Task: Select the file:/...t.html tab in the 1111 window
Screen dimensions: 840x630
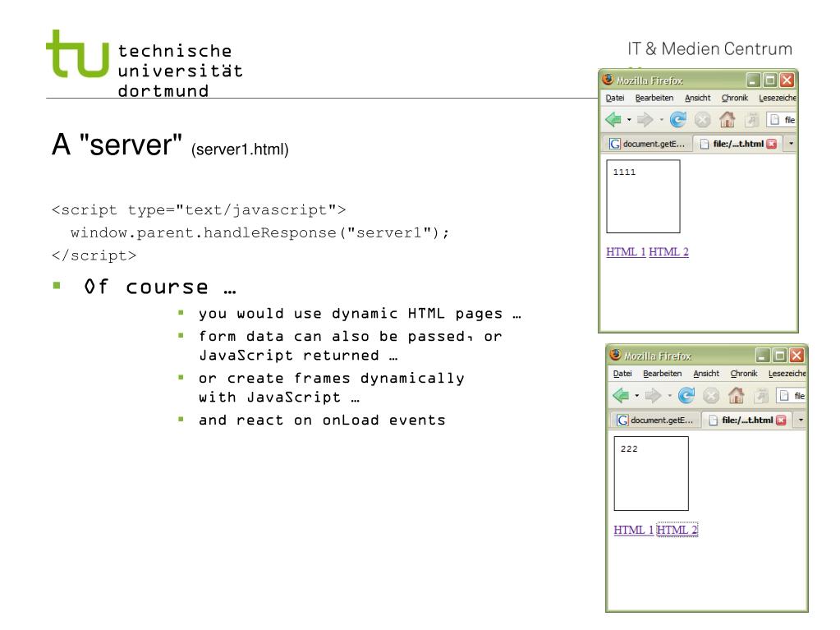Action: pyautogui.click(x=738, y=144)
